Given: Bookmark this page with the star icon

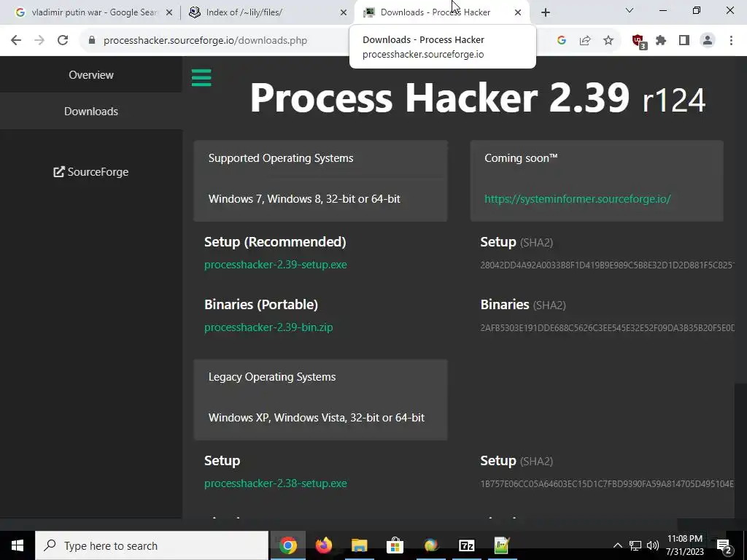Looking at the screenshot, I should [608, 41].
